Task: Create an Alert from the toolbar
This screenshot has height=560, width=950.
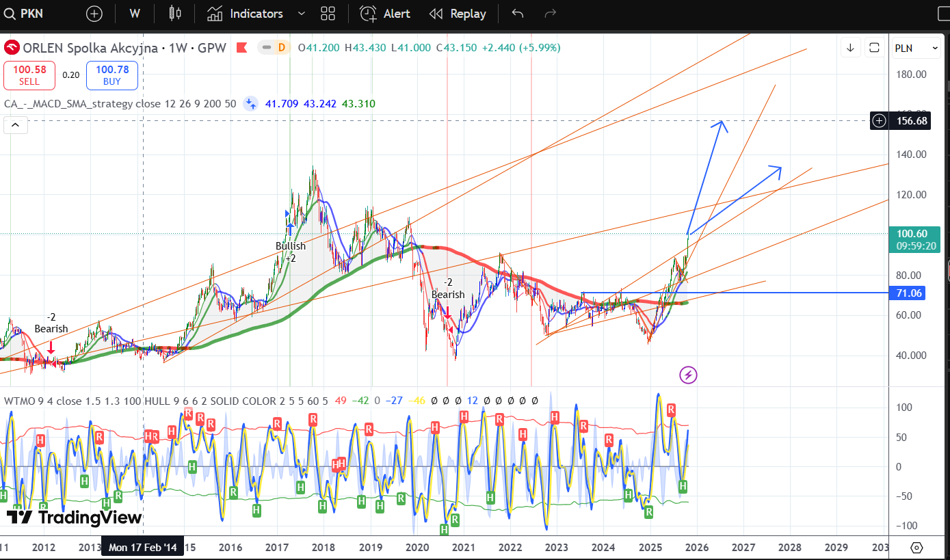Action: tap(386, 14)
